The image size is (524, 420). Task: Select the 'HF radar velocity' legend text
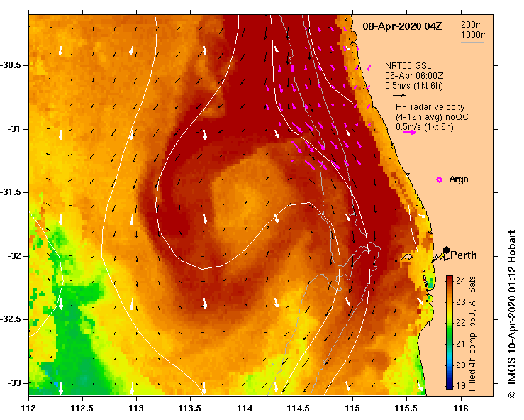coord(430,107)
